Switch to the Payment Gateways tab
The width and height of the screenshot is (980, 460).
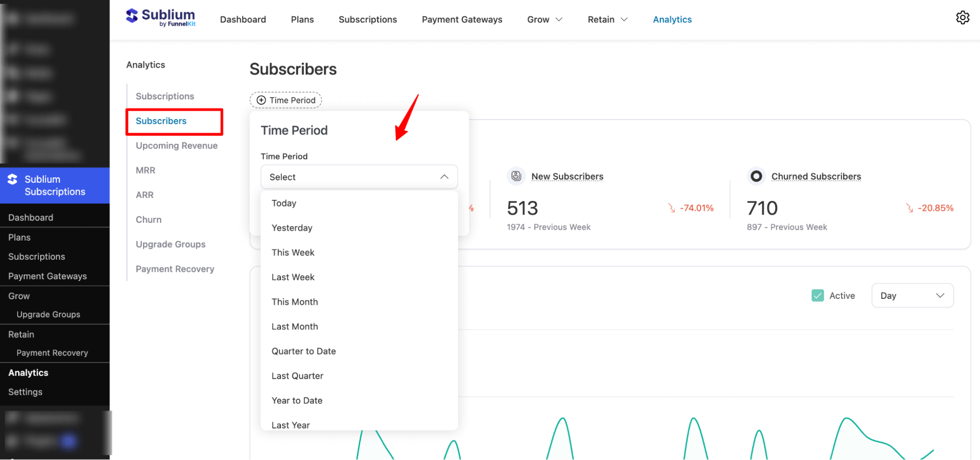tap(461, 19)
